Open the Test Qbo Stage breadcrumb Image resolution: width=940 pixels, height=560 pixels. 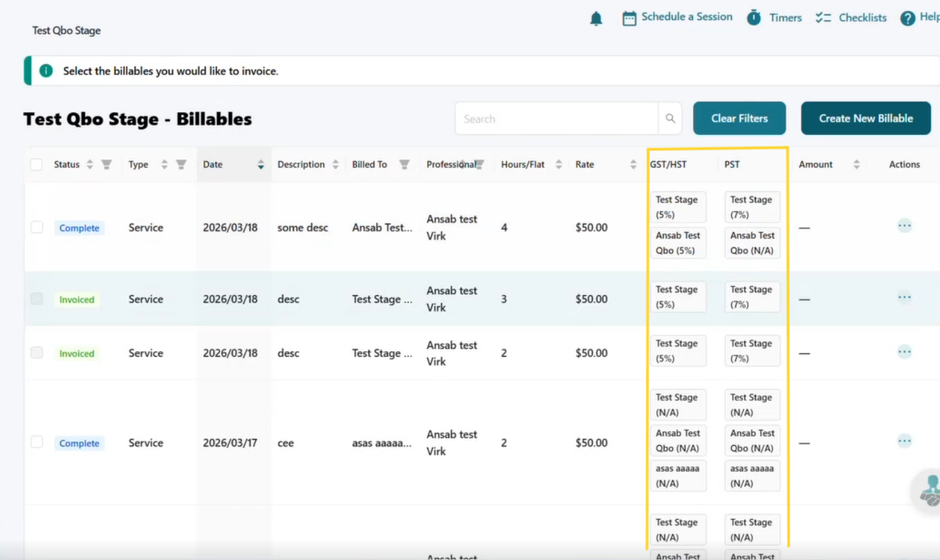tap(67, 31)
